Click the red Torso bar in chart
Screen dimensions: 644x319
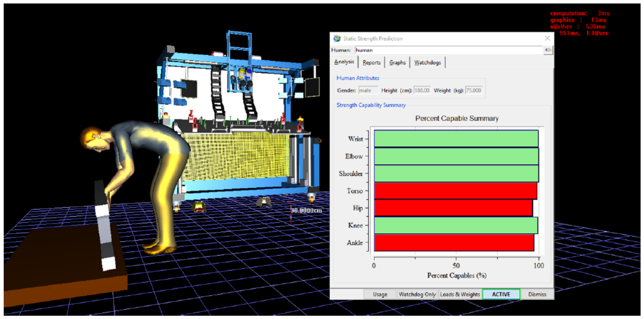click(455, 191)
